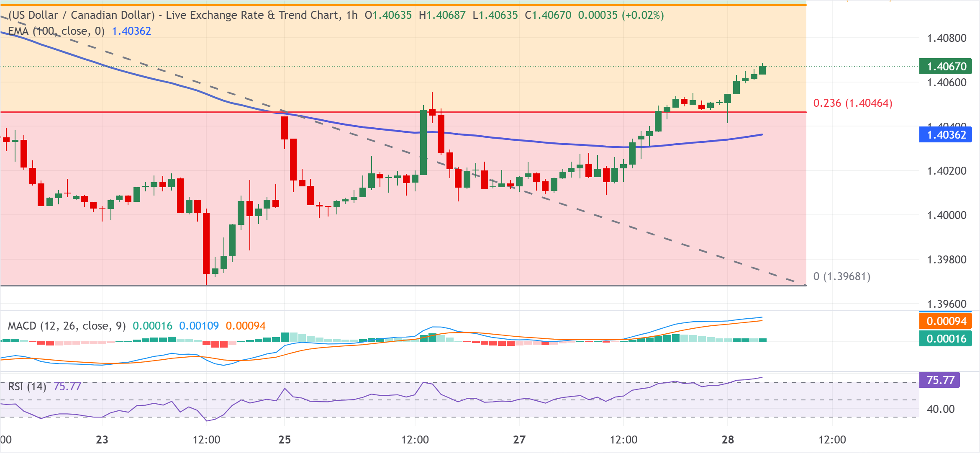
Task: Click the close value C1.40670
Action: click(x=548, y=15)
